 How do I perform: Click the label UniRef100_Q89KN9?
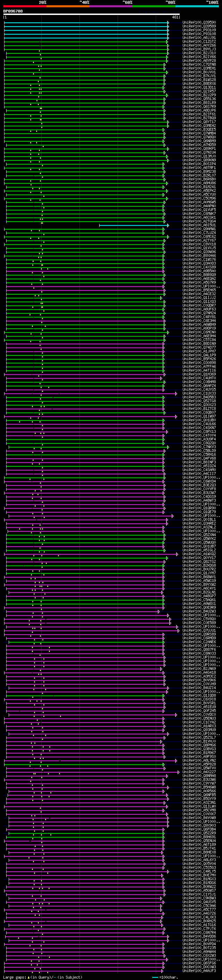click(x=199, y=160)
